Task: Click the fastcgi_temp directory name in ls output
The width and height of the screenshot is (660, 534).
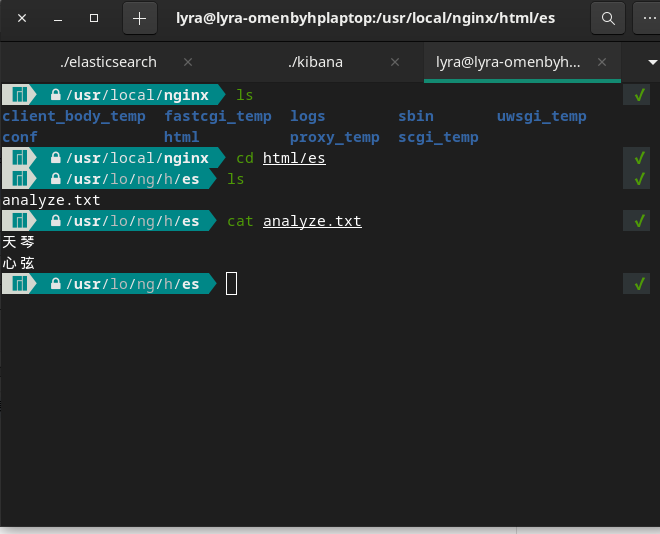Action: (218, 116)
